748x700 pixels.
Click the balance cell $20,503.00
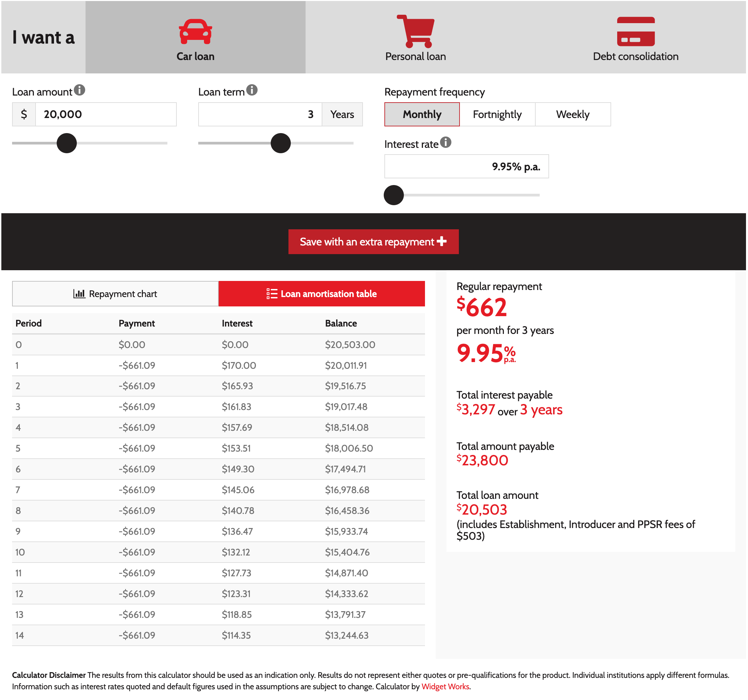[350, 345]
